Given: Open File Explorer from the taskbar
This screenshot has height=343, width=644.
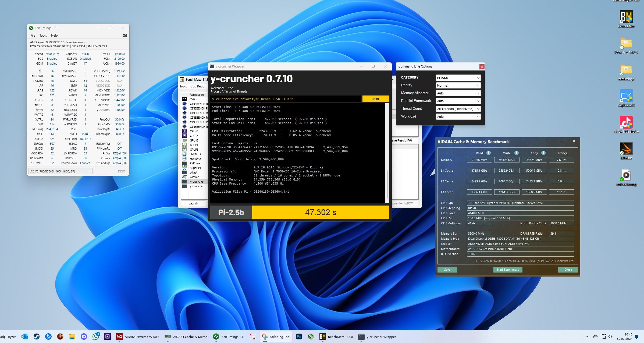Looking at the screenshot, I should [x=72, y=337].
